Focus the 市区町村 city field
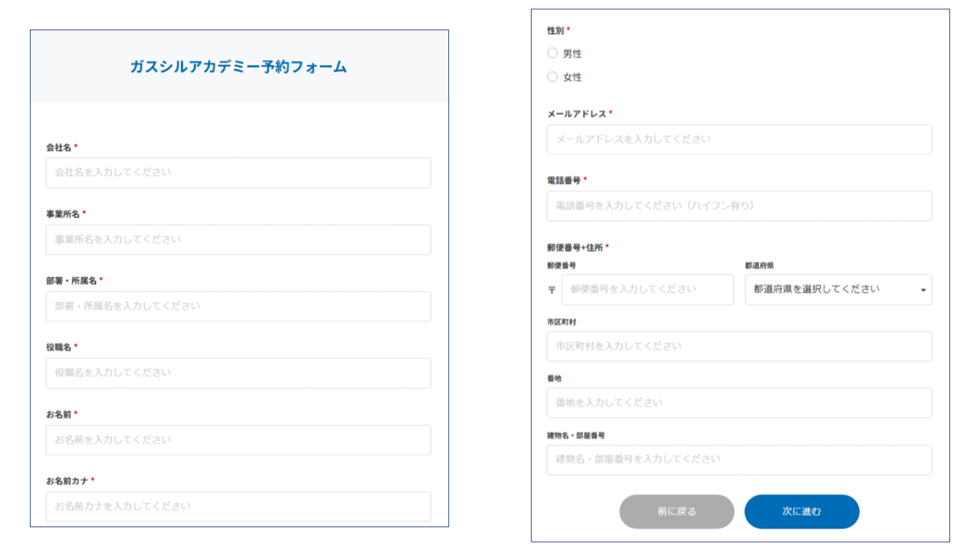Image resolution: width=980 pixels, height=551 pixels. point(738,345)
